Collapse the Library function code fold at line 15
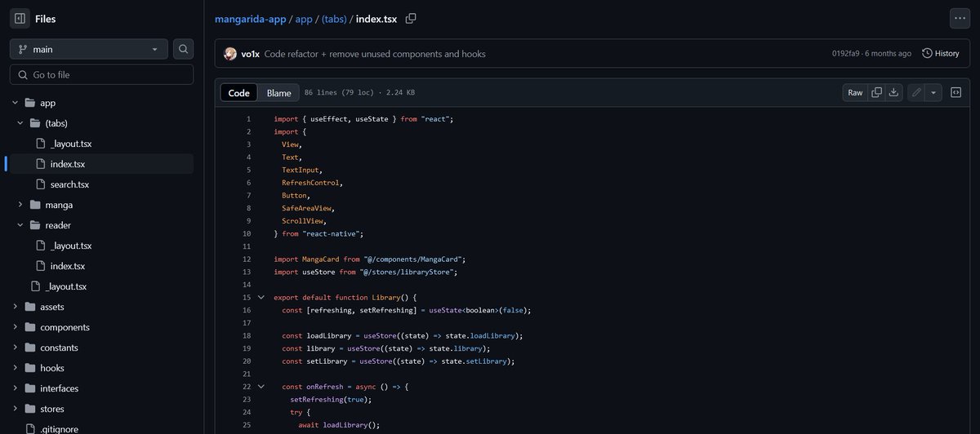980x434 pixels. [261, 298]
